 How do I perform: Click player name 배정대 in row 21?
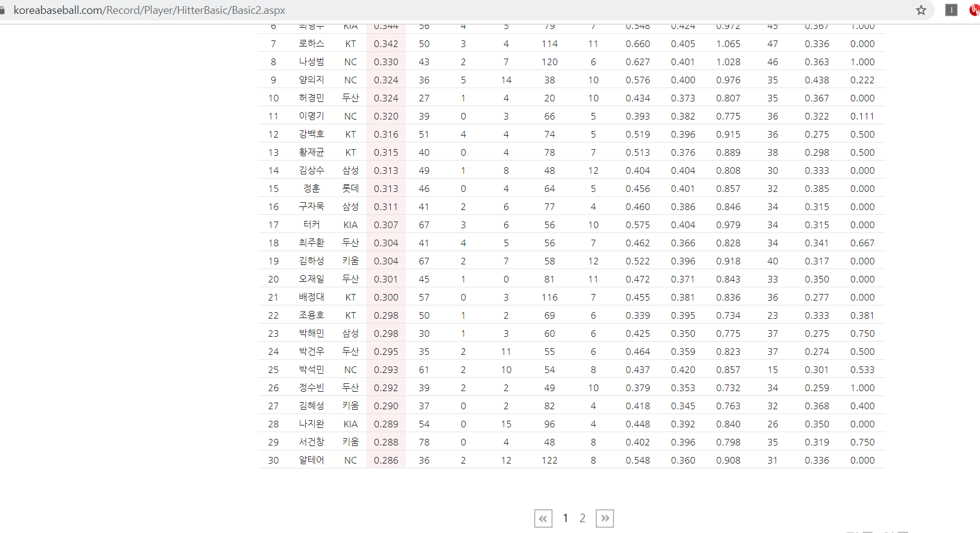pyautogui.click(x=312, y=297)
